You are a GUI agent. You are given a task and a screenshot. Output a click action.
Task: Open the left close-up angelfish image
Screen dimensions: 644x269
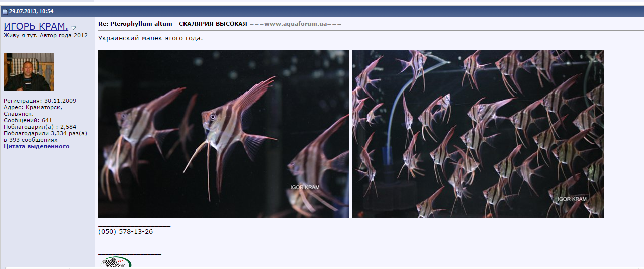(223, 134)
